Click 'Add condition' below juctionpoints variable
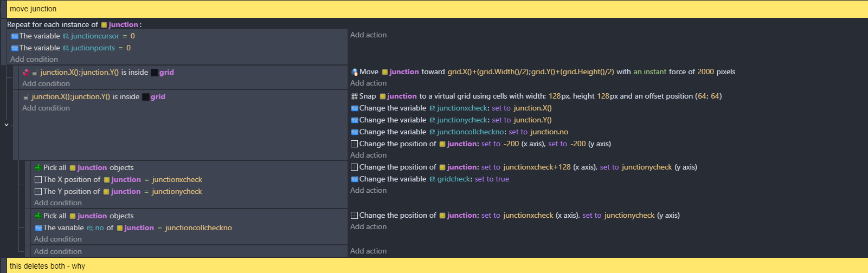868x273 pixels. click(34, 60)
